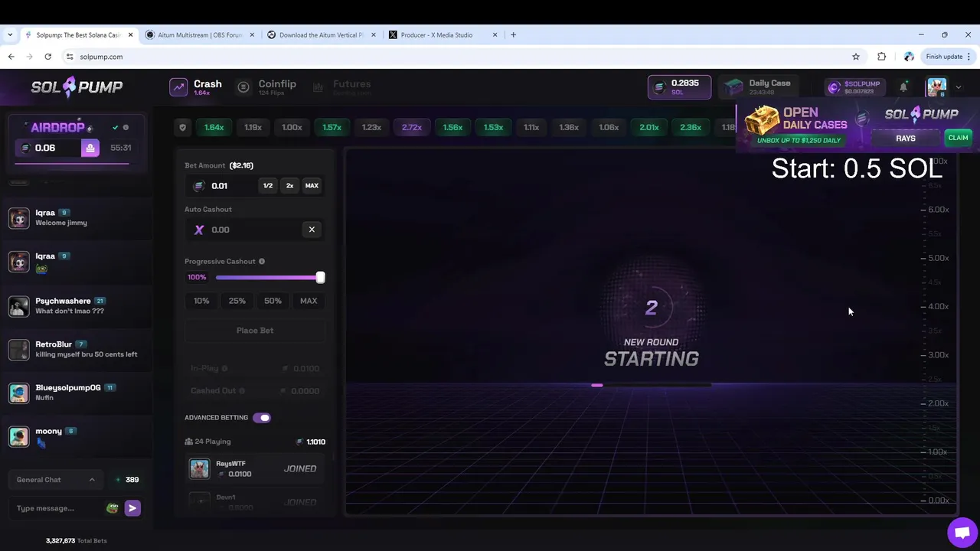The height and width of the screenshot is (551, 980).
Task: Toggle Advanced Betting switch off
Action: tap(262, 418)
